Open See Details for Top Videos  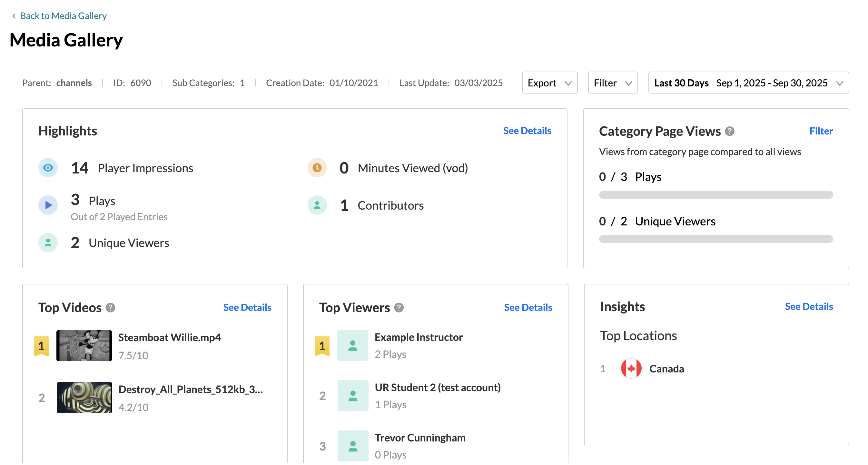click(x=247, y=308)
